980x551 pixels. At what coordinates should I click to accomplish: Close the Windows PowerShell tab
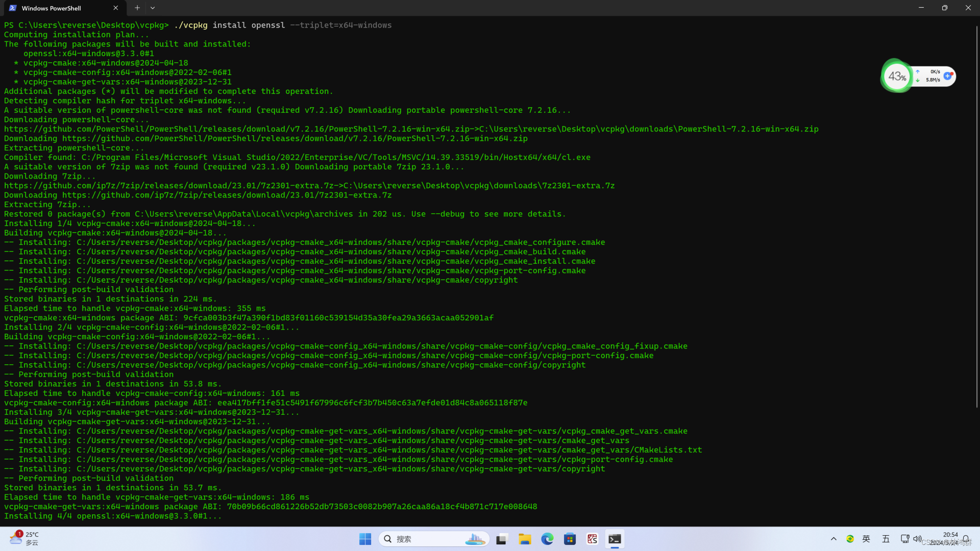click(x=115, y=8)
